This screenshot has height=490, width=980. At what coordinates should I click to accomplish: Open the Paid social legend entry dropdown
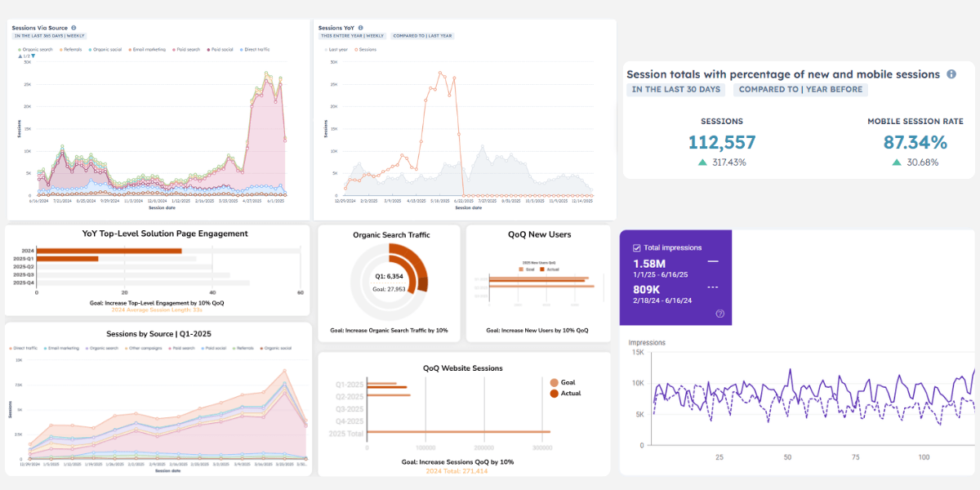(221, 50)
